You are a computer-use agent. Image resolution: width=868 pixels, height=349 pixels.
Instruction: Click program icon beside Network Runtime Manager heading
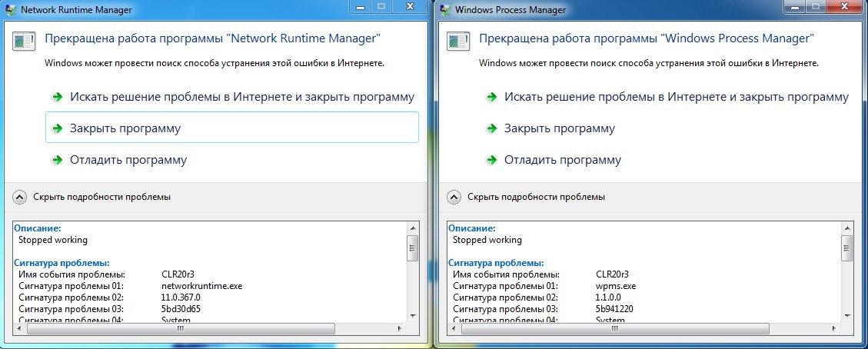24,41
